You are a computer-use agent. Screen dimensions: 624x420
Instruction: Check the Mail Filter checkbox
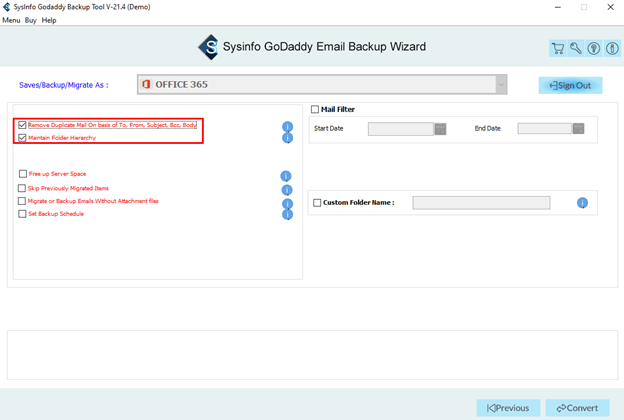coord(315,109)
